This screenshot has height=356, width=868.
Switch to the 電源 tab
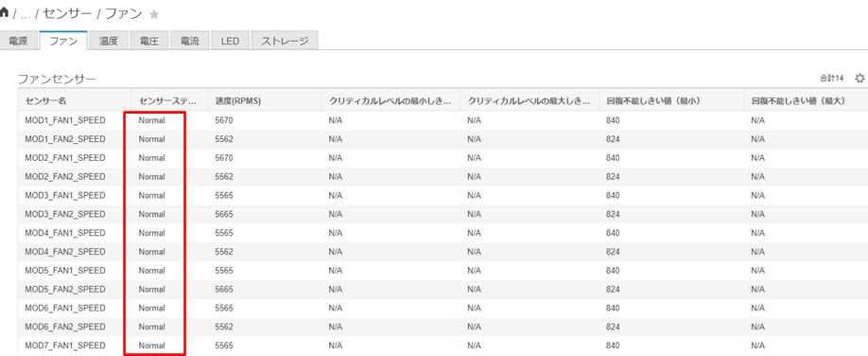pyautogui.click(x=18, y=41)
